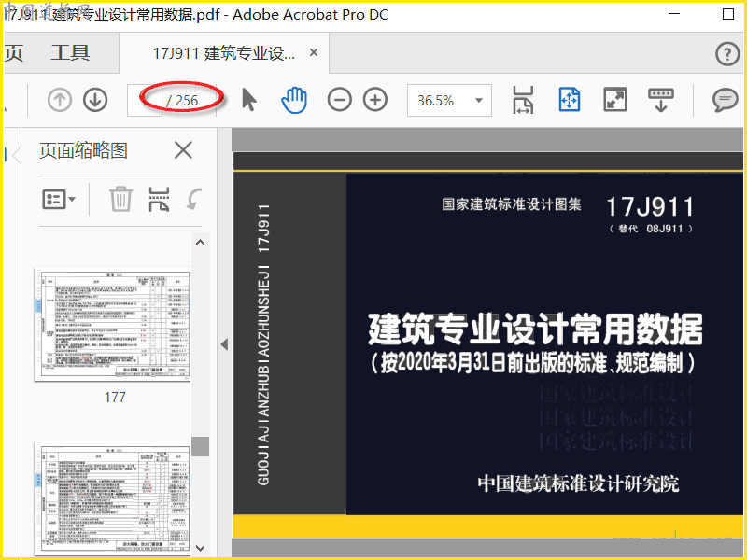
Task: Enter full screen view mode
Action: click(615, 100)
